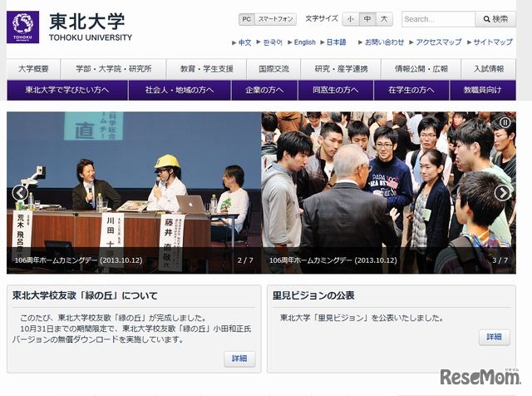Select 教職員向け tab
This screenshot has width=532, height=396.
tap(482, 90)
